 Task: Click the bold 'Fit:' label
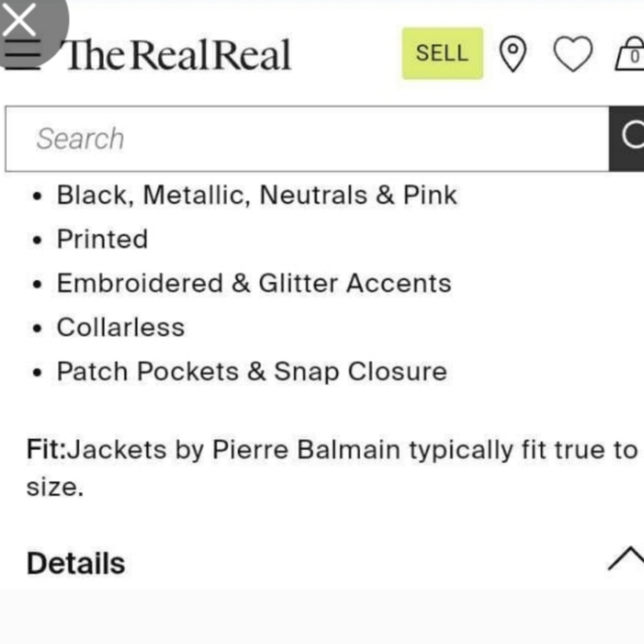[x=46, y=450]
